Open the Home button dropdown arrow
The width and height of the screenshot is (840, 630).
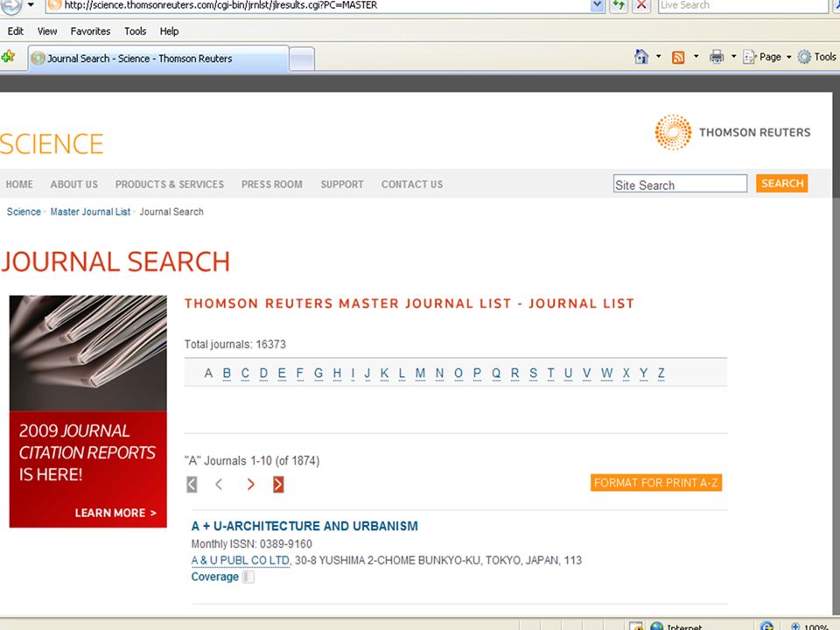pos(658,57)
